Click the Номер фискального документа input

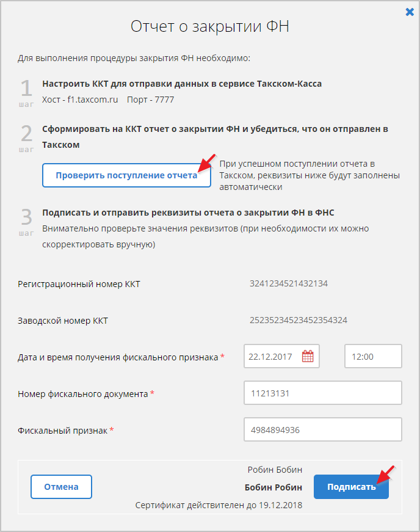pyautogui.click(x=322, y=393)
